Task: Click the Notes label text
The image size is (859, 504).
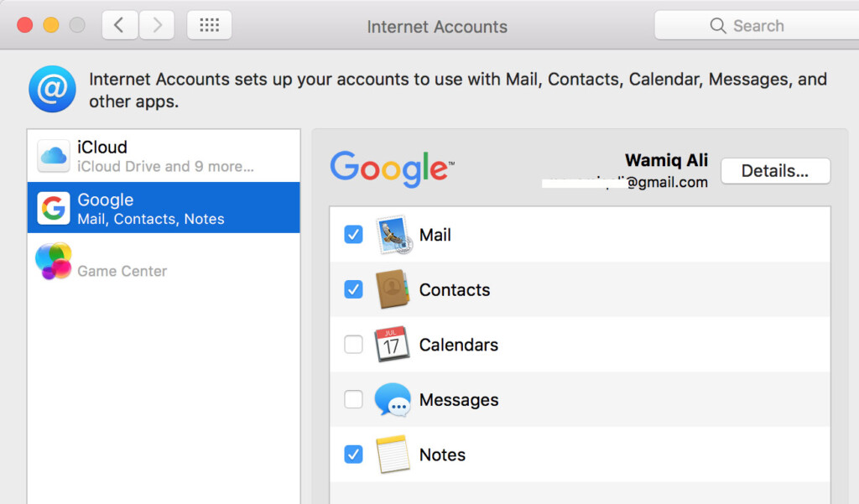Action: coord(442,455)
